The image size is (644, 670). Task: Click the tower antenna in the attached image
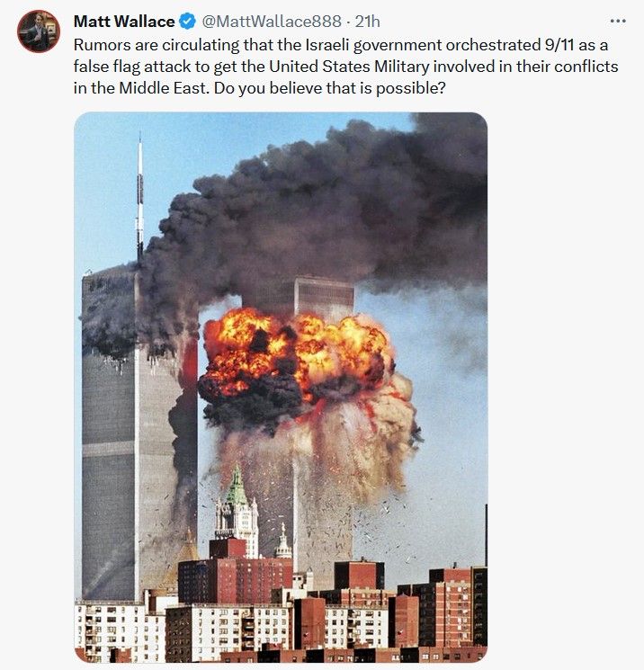coord(139,199)
